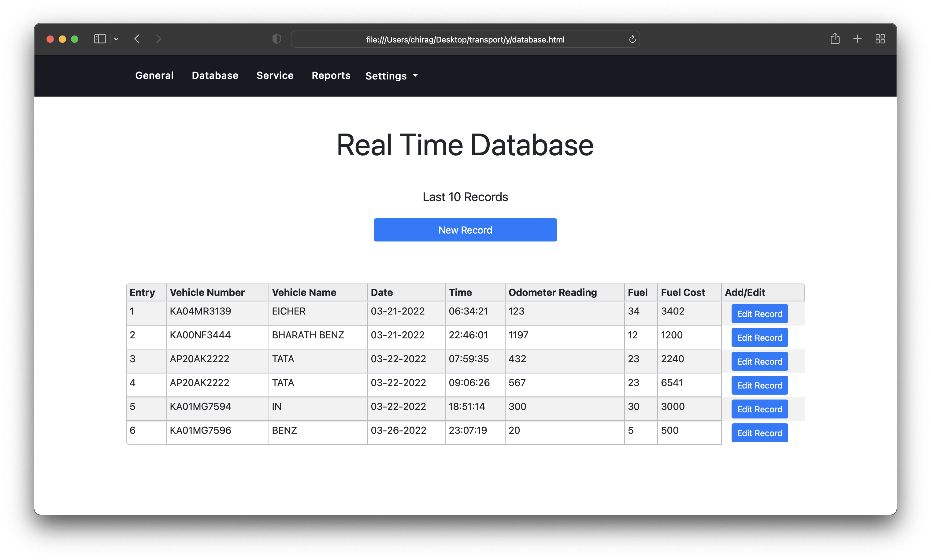Show the tab overview grid icon

880,39
